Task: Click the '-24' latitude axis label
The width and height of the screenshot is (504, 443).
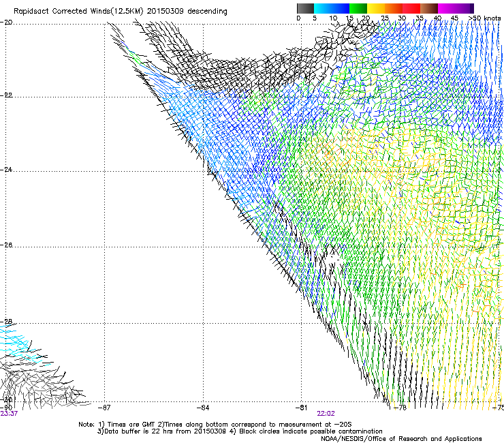Action: click(x=6, y=170)
